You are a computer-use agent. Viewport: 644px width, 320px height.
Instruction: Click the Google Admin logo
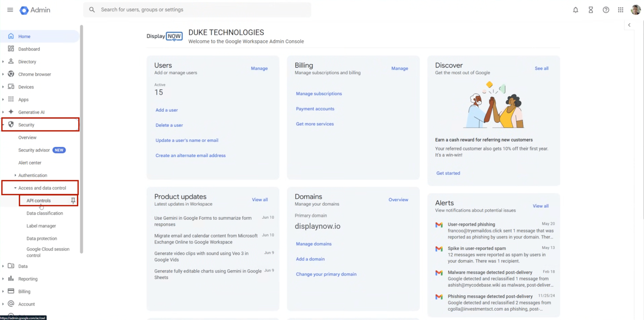(x=35, y=10)
